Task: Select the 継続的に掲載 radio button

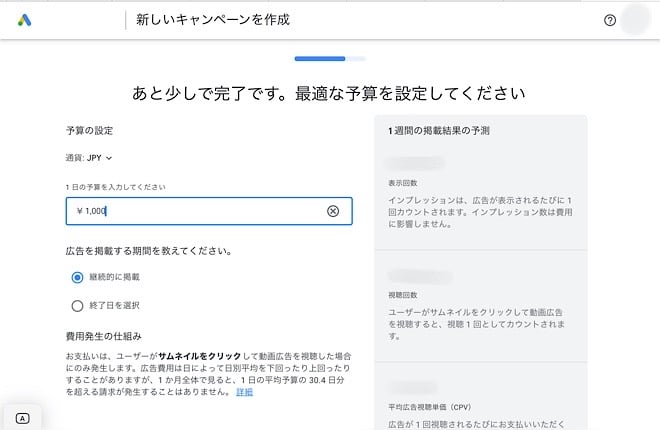Action: [x=77, y=277]
